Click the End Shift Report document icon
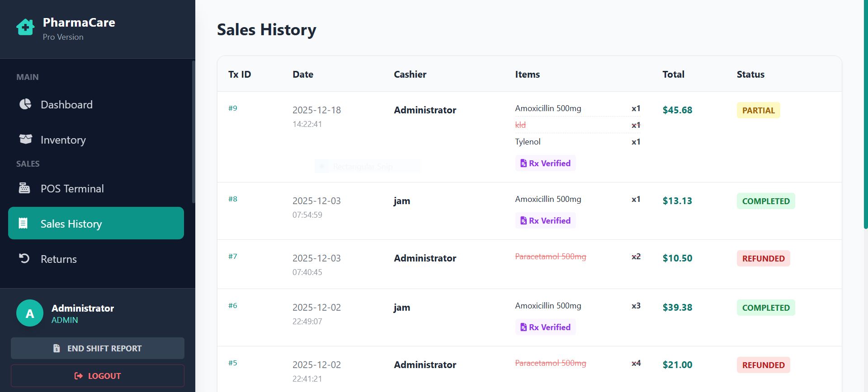This screenshot has height=392, width=868. [57, 348]
